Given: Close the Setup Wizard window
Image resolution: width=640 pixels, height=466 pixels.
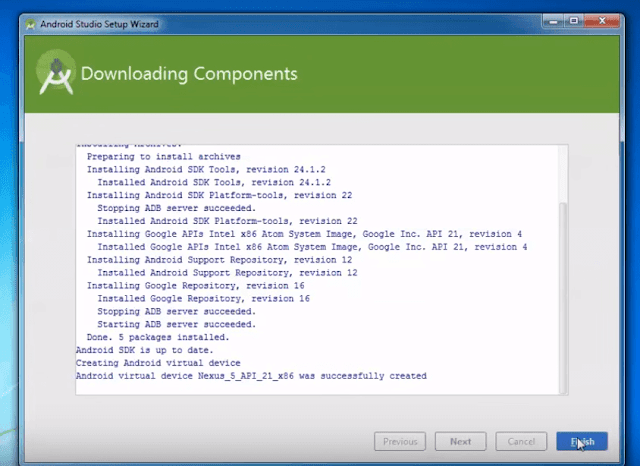Looking at the screenshot, I should click(602, 21).
